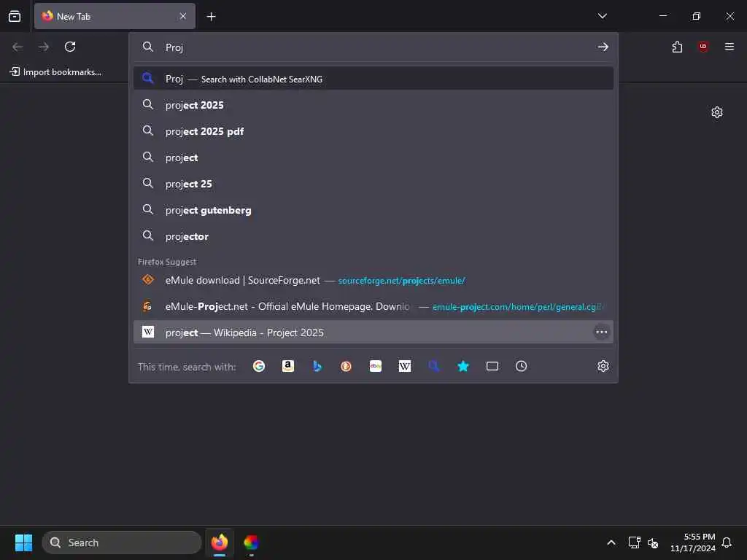The image size is (747, 560).
Task: Search in History clock icon
Action: tap(521, 366)
